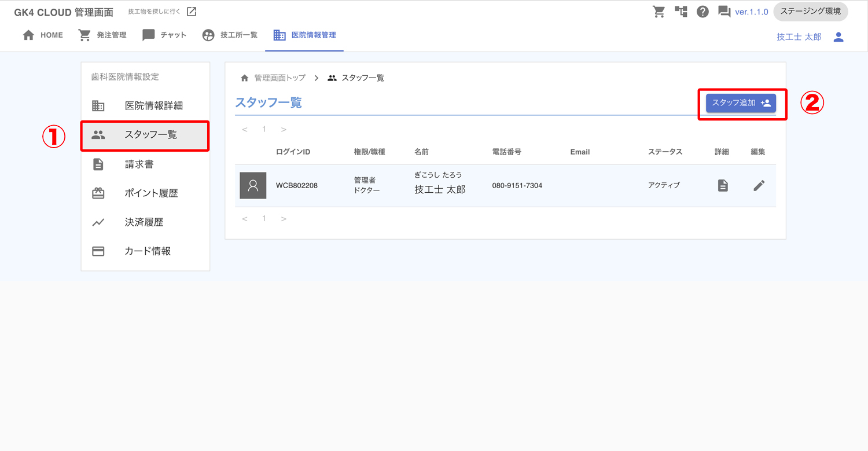Open the チャット tab
The image size is (868, 451).
[x=164, y=35]
